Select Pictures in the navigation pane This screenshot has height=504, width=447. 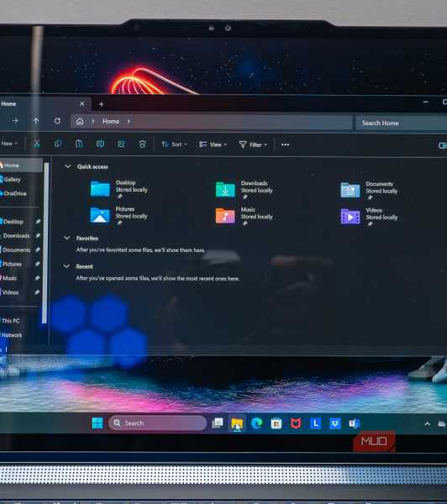[x=13, y=264]
